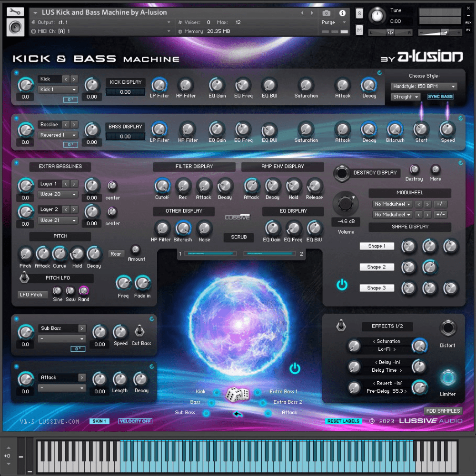Open the wrench settings icon

(15, 12)
